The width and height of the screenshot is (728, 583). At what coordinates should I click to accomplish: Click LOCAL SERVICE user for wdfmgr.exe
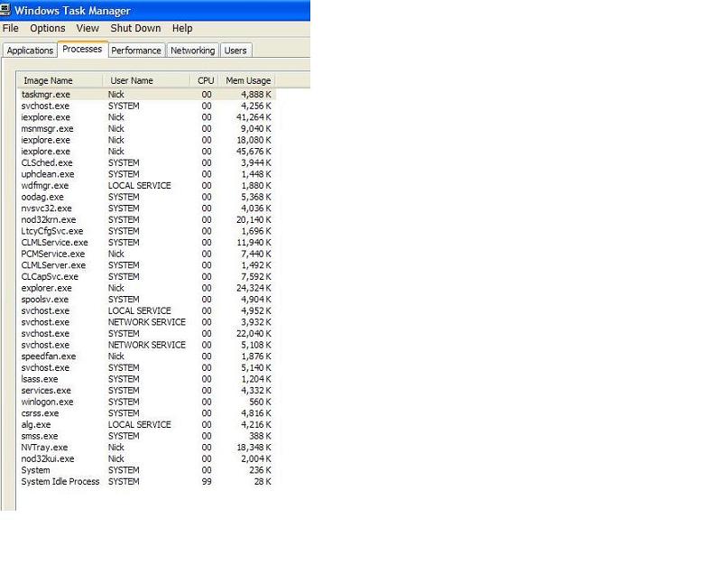139,185
